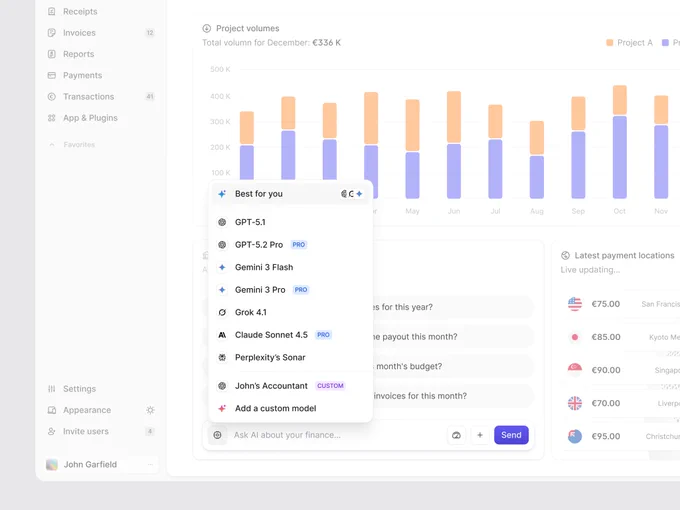The image size is (680, 510).
Task: Click the purple legend swatch beside Project A
Action: click(665, 42)
